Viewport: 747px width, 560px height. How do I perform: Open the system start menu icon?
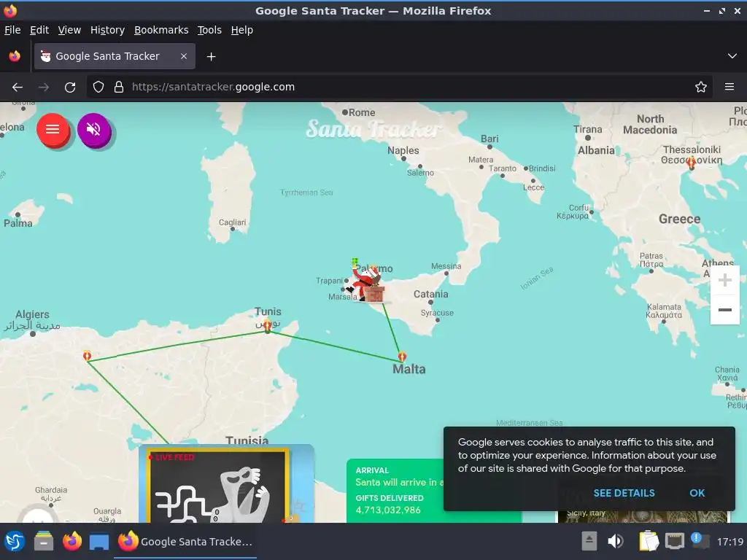15,542
